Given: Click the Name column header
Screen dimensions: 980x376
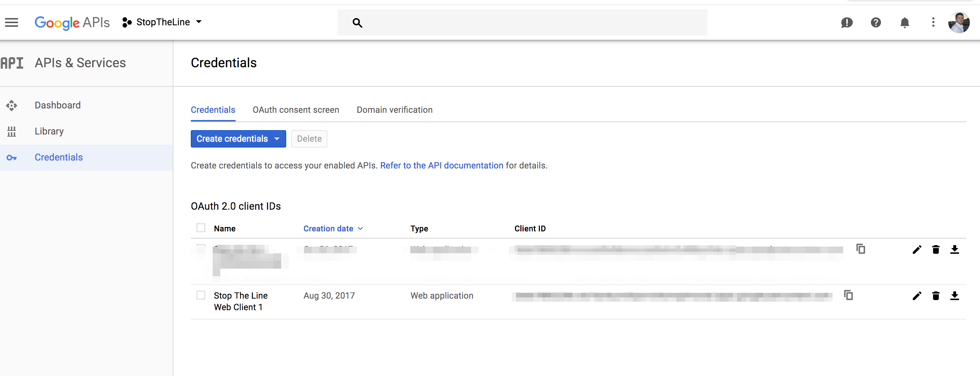Looking at the screenshot, I should [224, 229].
